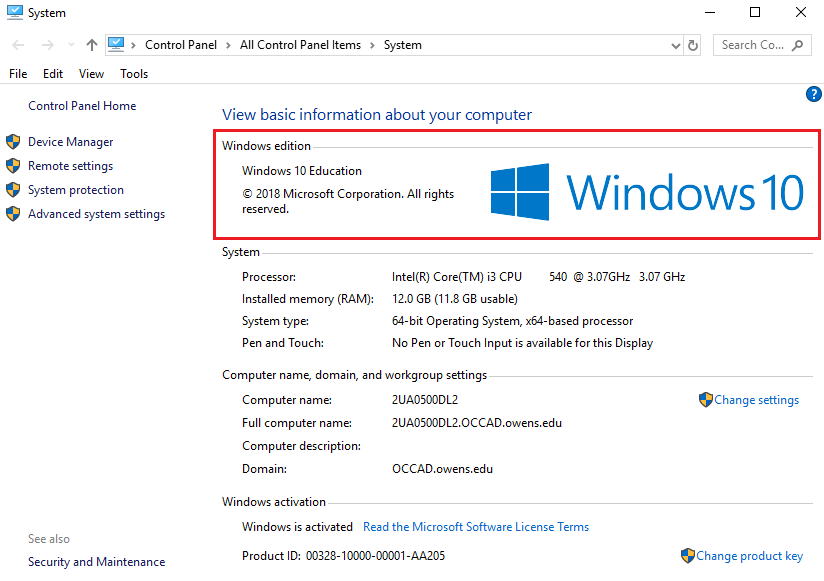The height and width of the screenshot is (581, 824).
Task: Open Help via the question mark icon
Action: [x=813, y=93]
